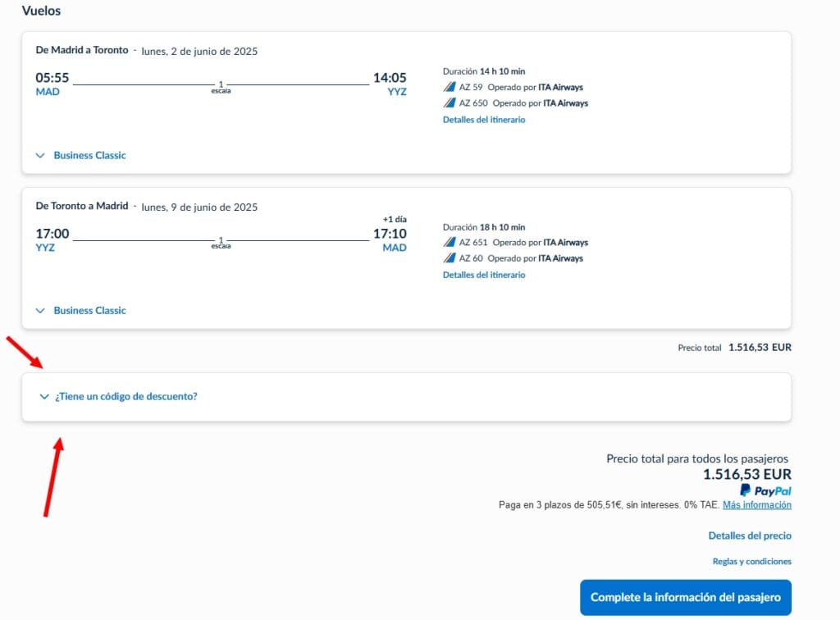Screen dimensions: 840x620
Task: Click the PayPal logo under the total price
Action: click(765, 490)
